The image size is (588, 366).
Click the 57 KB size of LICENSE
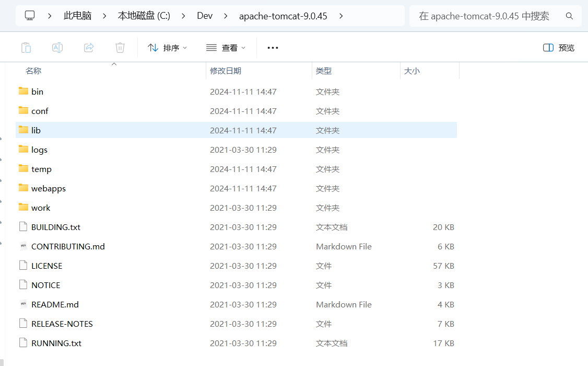(x=444, y=266)
